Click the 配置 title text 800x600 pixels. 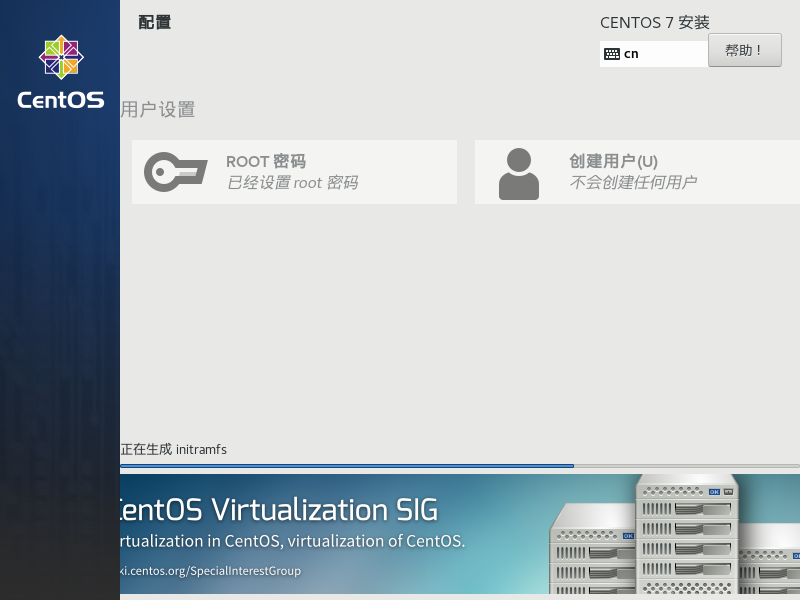(155, 22)
